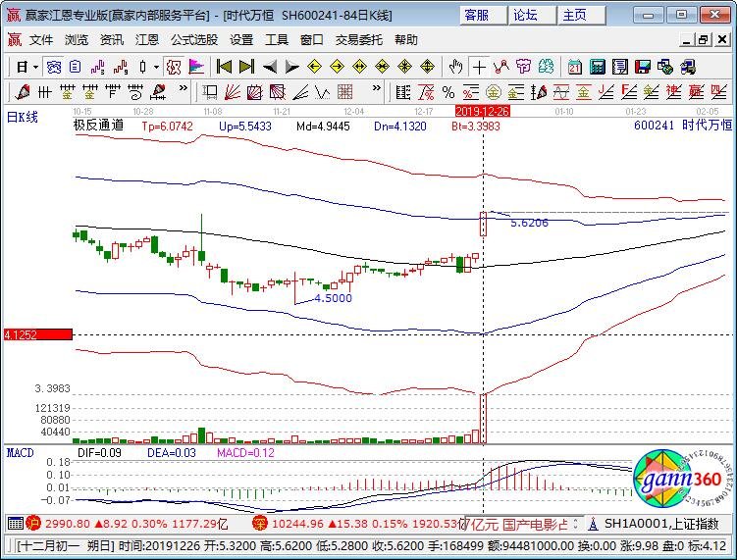Click the colorful flag chart icon
The height and width of the screenshot is (560, 737).
pos(196,67)
